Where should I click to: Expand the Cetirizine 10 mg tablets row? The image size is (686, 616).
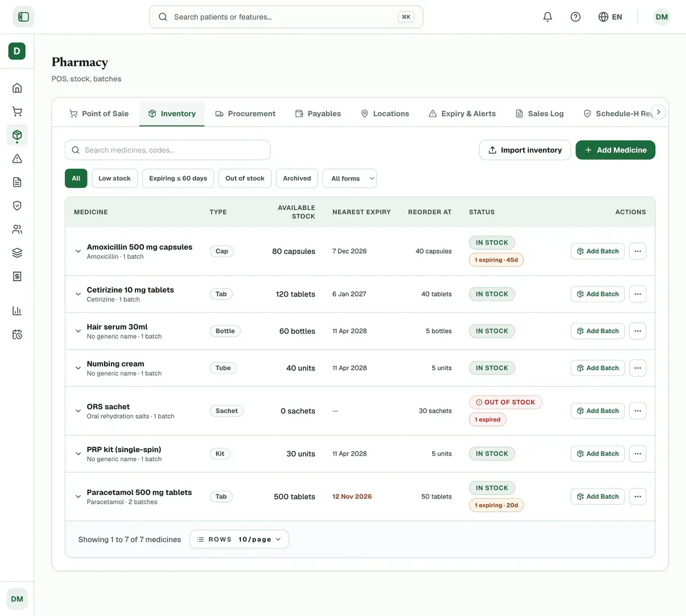pyautogui.click(x=78, y=294)
